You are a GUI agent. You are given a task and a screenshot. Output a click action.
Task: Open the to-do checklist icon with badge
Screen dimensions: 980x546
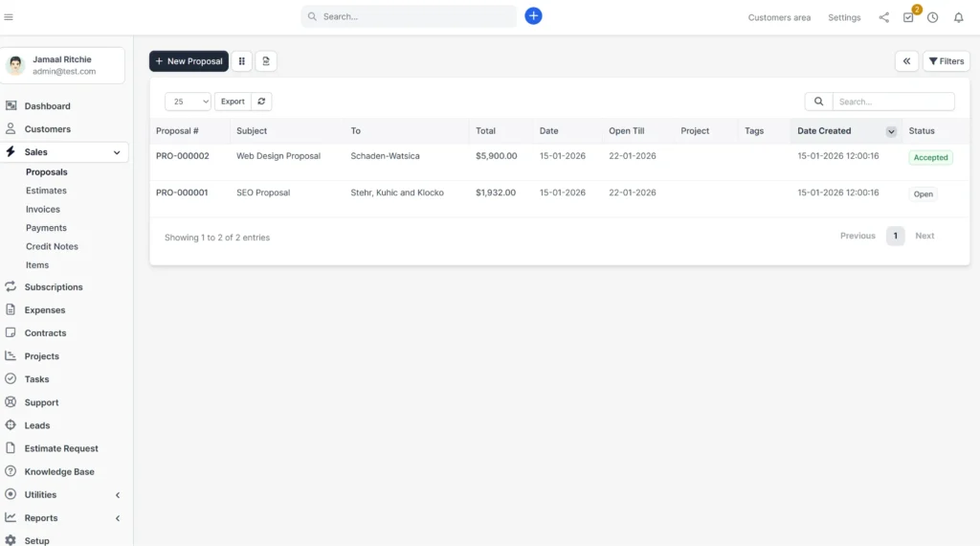(x=909, y=17)
